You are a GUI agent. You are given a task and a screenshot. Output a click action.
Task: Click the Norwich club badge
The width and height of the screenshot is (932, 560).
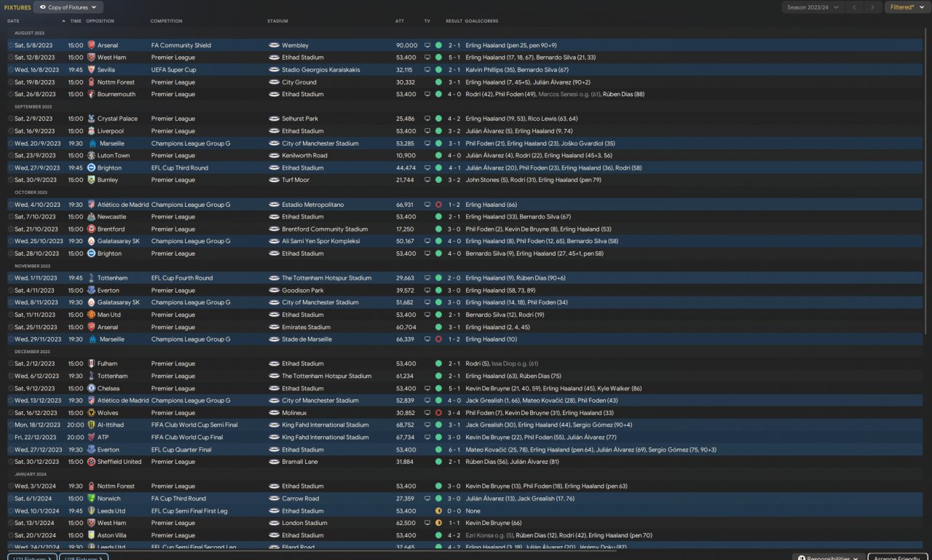click(91, 499)
